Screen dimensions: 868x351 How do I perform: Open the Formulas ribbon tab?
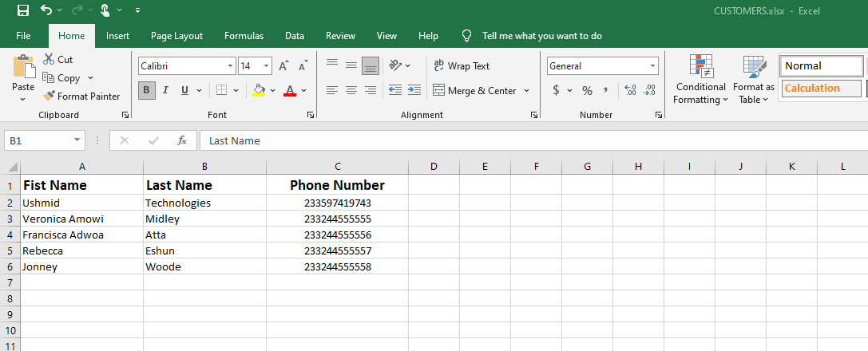click(x=244, y=36)
